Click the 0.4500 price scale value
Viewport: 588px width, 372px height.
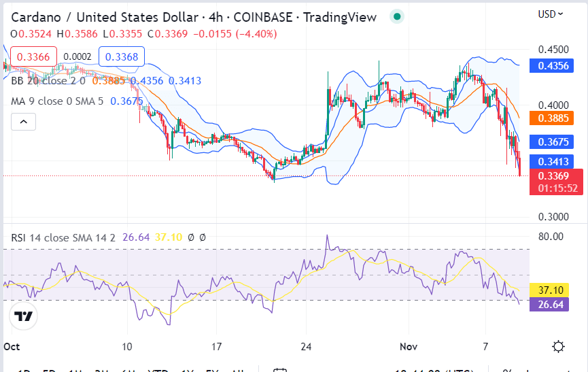coord(553,50)
